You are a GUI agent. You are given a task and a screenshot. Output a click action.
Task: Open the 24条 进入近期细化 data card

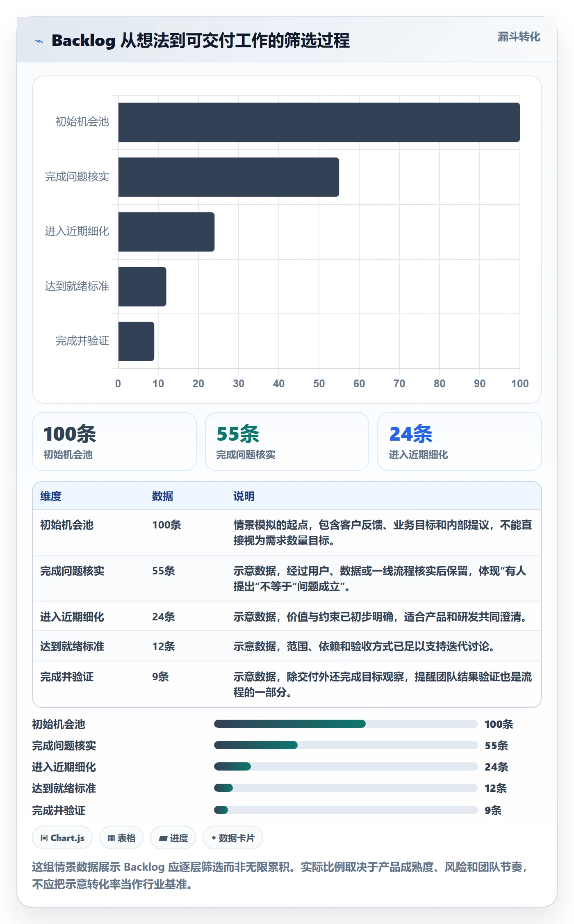tap(460, 441)
